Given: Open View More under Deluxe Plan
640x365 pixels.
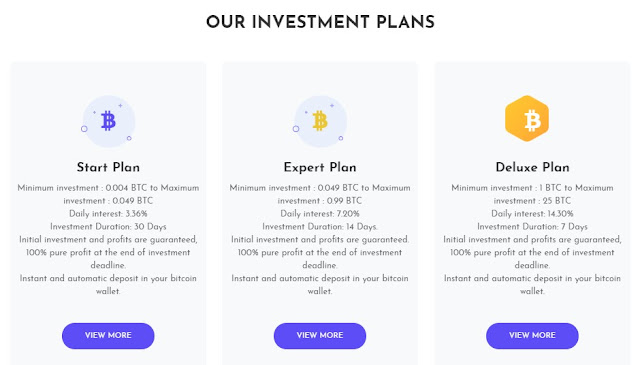Looking at the screenshot, I should 532,336.
